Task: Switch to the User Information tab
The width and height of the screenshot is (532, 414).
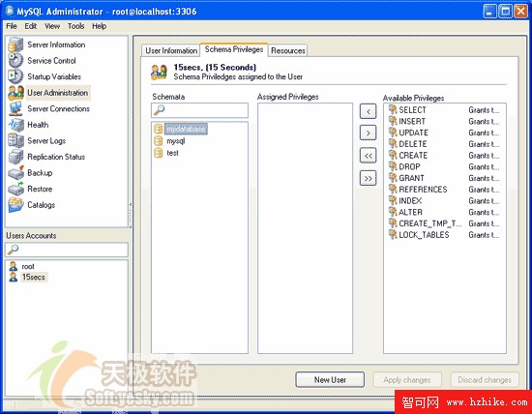Action: point(171,50)
